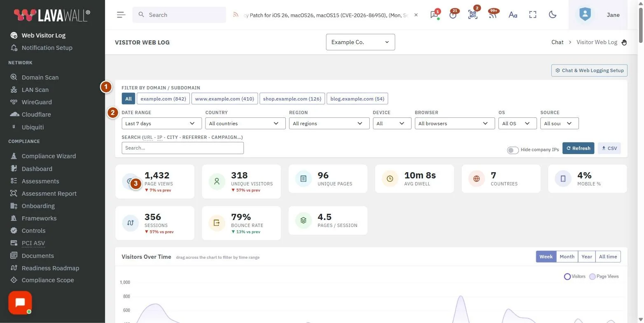Image resolution: width=644 pixels, height=323 pixels.
Task: Toggle Visitors legend series
Action: click(574, 276)
